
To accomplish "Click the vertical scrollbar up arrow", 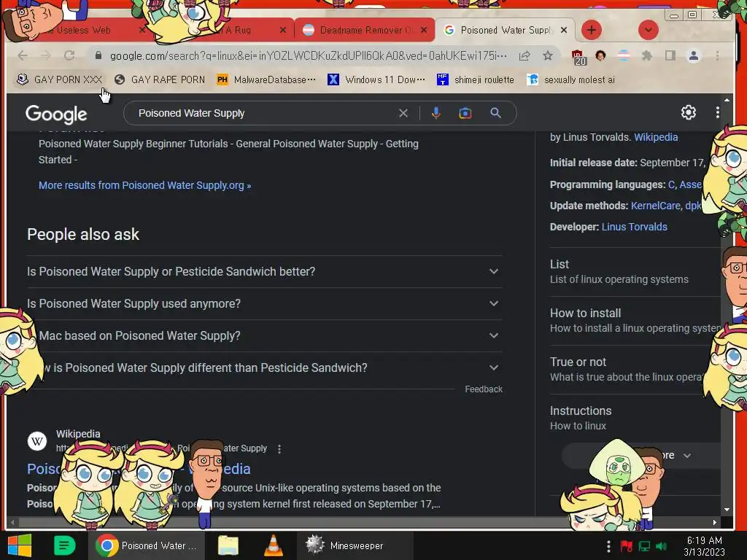I will tap(727, 100).
